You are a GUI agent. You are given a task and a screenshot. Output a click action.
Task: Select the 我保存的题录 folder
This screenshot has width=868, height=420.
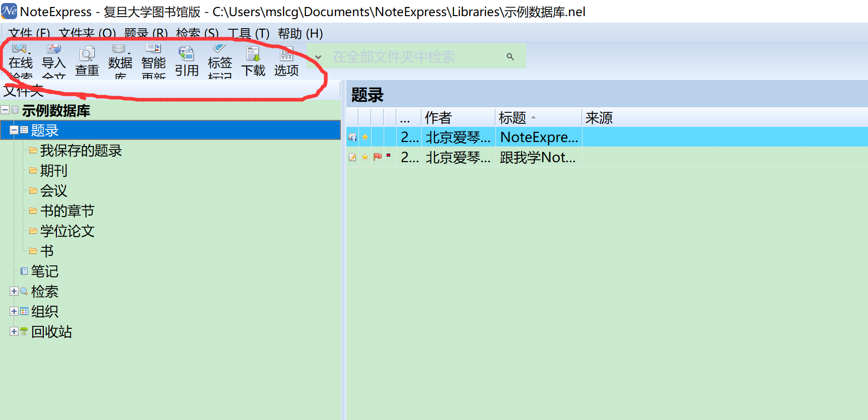point(81,150)
